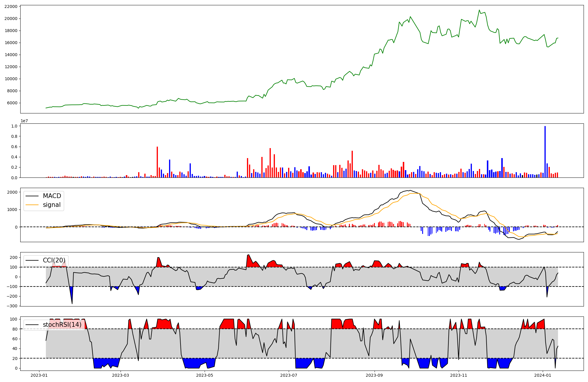588x382 pixels.
Task: Click the 2023-03 x-axis date label
Action: click(x=121, y=375)
